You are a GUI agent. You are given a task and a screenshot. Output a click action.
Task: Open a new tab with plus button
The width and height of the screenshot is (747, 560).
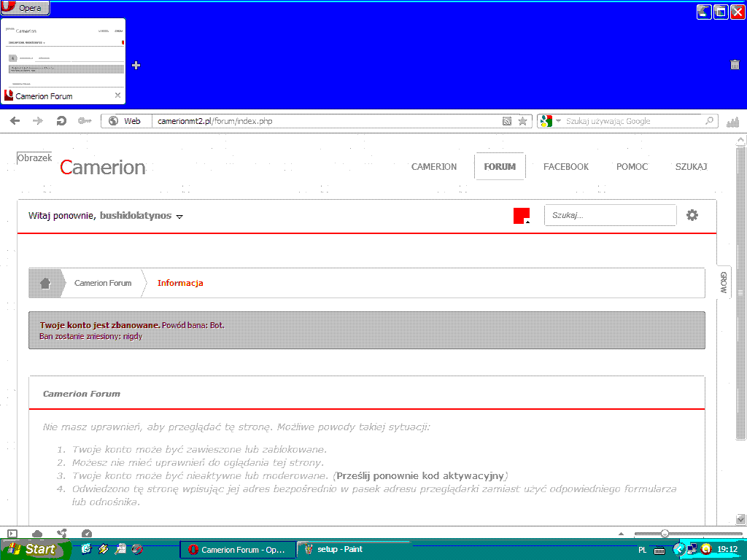click(x=136, y=65)
